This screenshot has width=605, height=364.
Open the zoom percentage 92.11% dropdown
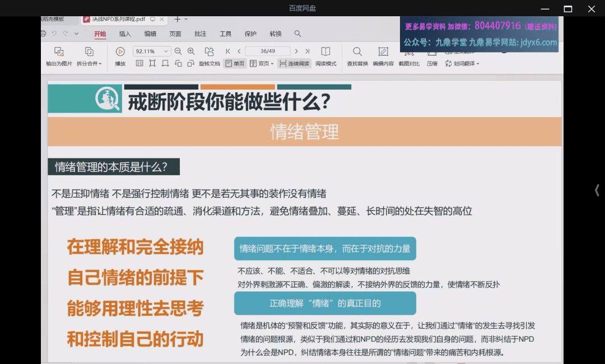(x=165, y=51)
